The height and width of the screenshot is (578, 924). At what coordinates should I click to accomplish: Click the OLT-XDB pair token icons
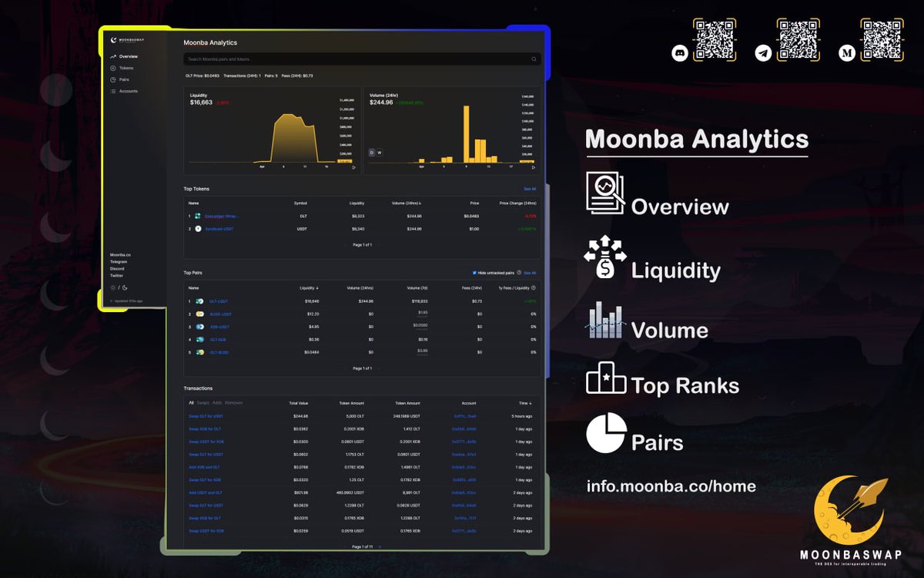coord(199,340)
